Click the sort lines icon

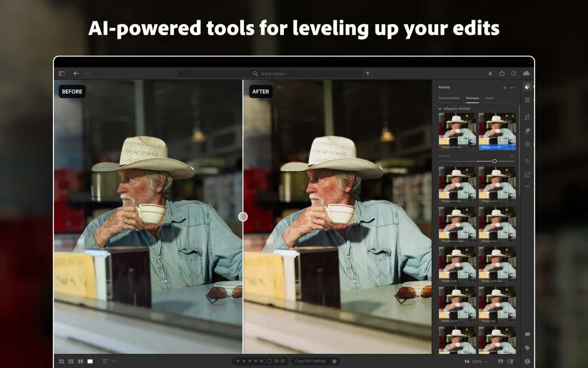(x=105, y=361)
